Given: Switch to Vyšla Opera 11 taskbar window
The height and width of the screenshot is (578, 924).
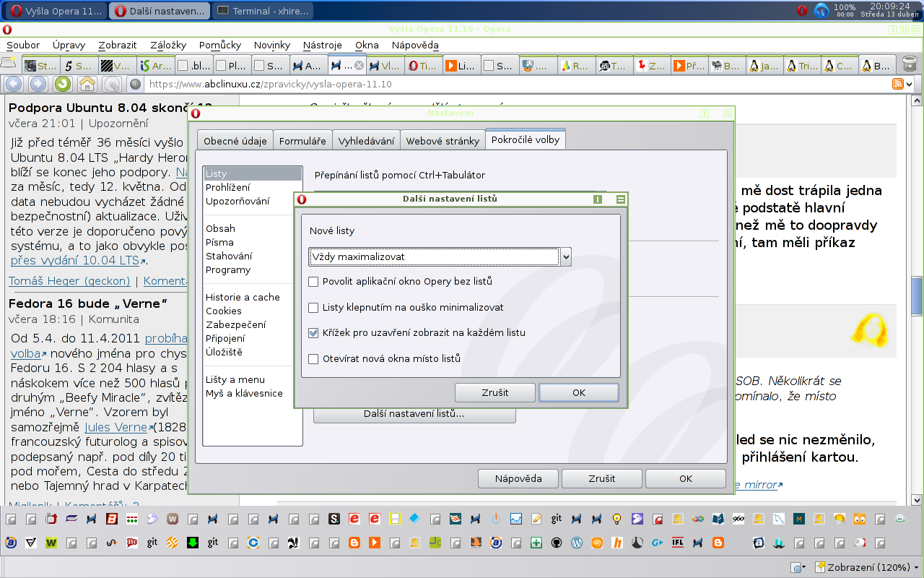Looking at the screenshot, I should (x=58, y=11).
